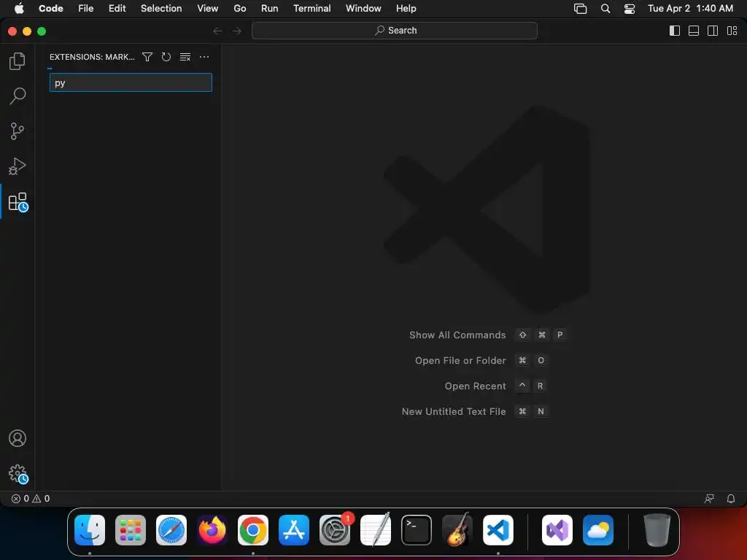Open Launchpad from the Dock
Screen dimensions: 747x560
click(x=131, y=530)
